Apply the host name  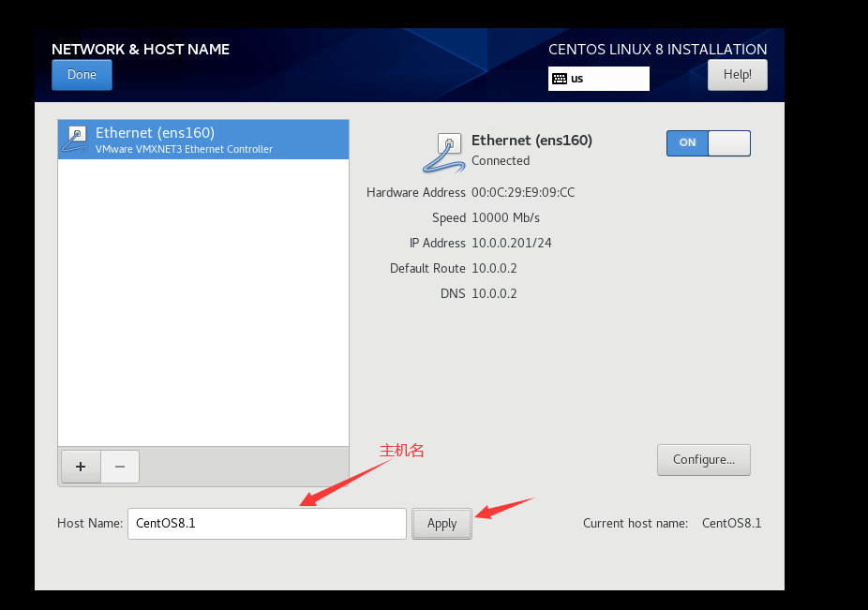441,524
